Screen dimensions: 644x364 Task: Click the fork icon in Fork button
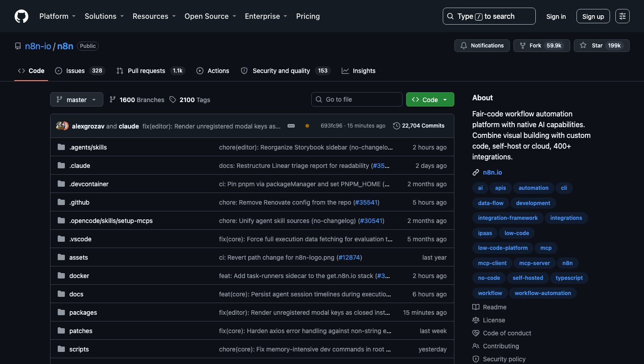click(523, 46)
